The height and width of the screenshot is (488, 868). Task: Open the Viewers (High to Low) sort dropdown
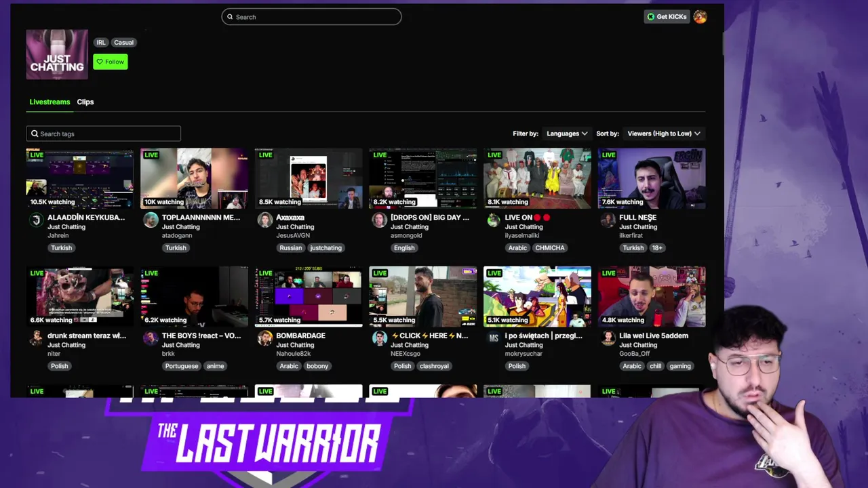(664, 134)
